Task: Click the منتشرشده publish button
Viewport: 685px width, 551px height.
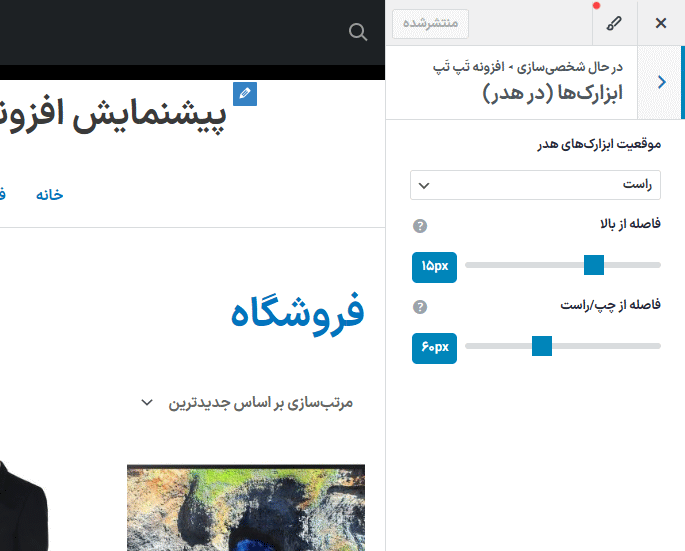Action: tap(430, 24)
